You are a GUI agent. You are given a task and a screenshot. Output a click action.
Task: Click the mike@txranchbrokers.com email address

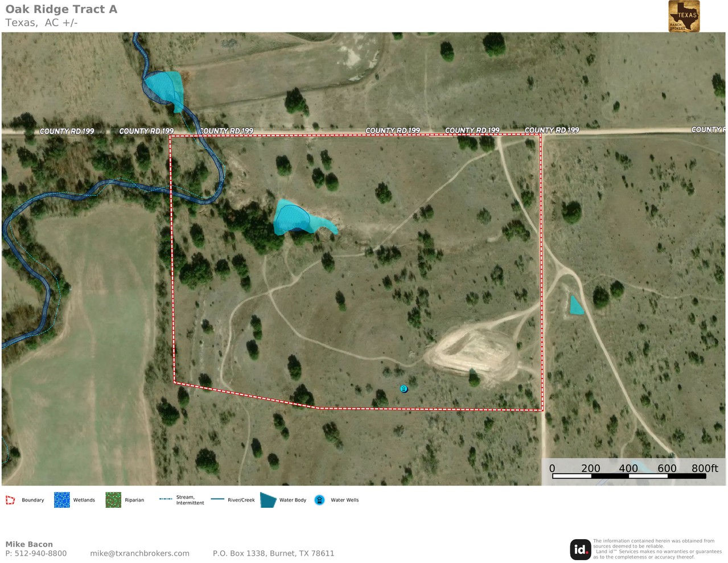tap(139, 553)
